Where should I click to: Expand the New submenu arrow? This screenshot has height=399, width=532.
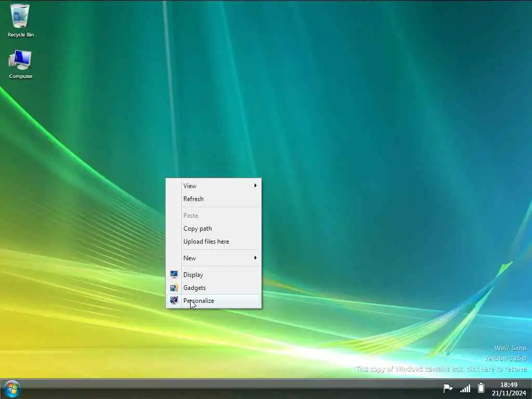[x=255, y=258]
